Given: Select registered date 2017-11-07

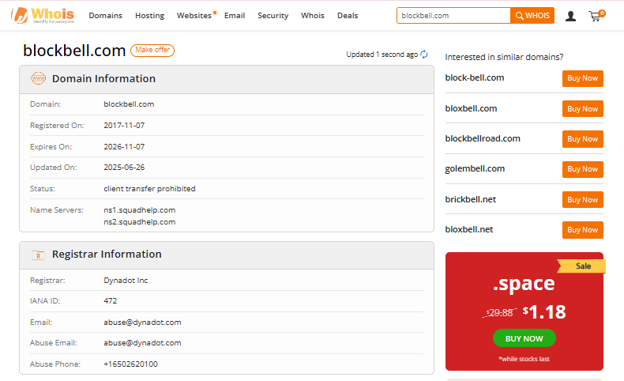Looking at the screenshot, I should point(124,125).
